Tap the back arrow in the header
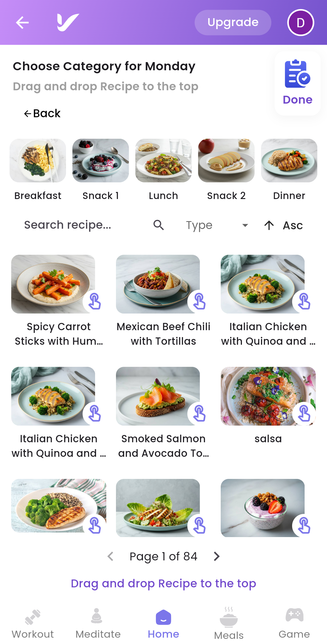 22,22
